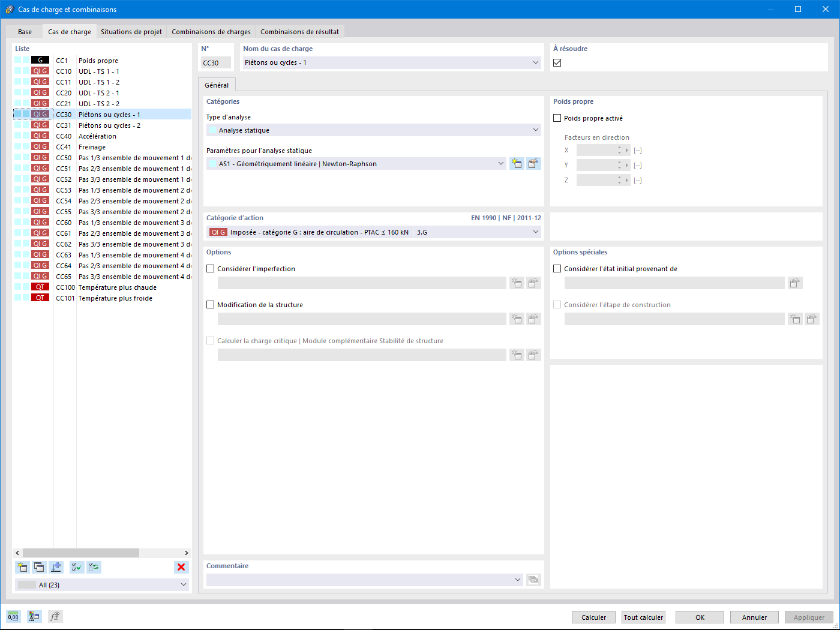Create new static analysis settings

pos(517,163)
